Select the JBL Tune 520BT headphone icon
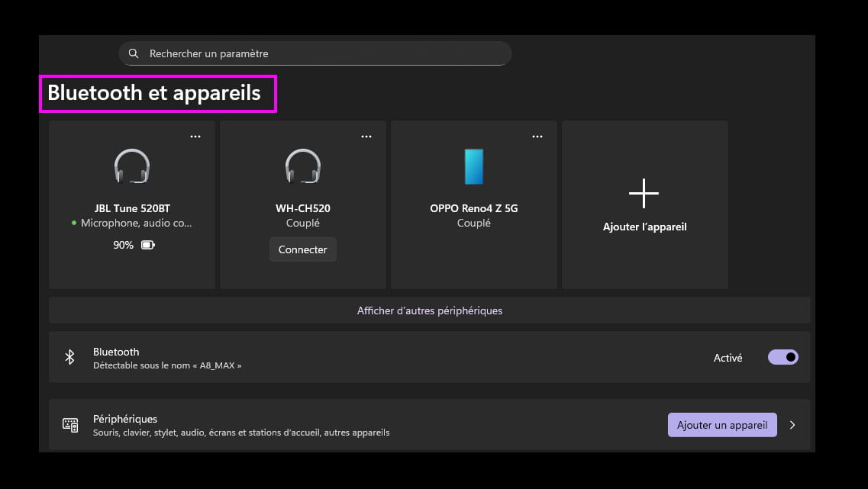This screenshot has width=868, height=489. click(132, 166)
